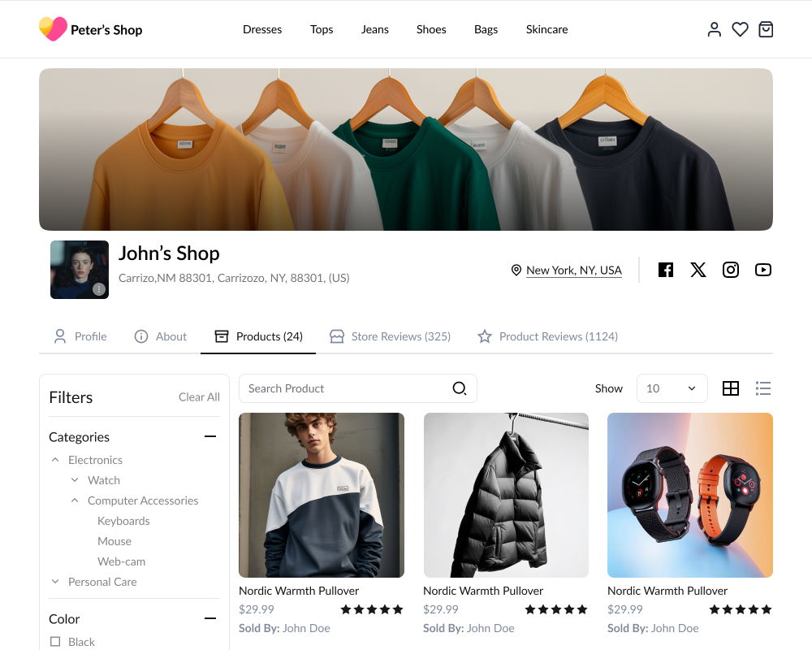Open the shopping bag cart icon
The height and width of the screenshot is (650, 812).
click(x=766, y=29)
